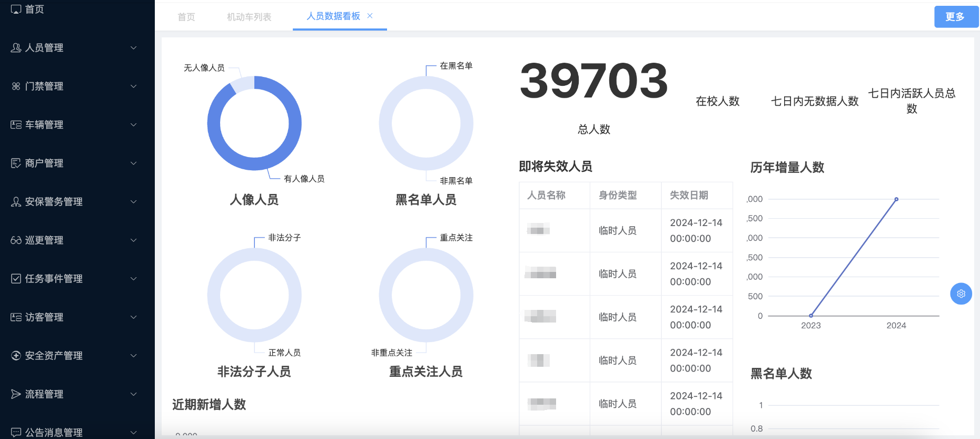Click the 门禁管理 command-key icon

(x=16, y=86)
